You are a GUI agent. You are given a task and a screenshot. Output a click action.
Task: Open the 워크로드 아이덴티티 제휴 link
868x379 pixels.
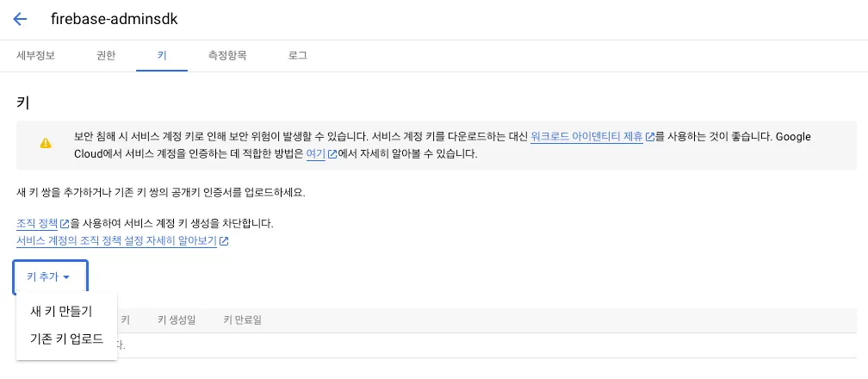[586, 137]
